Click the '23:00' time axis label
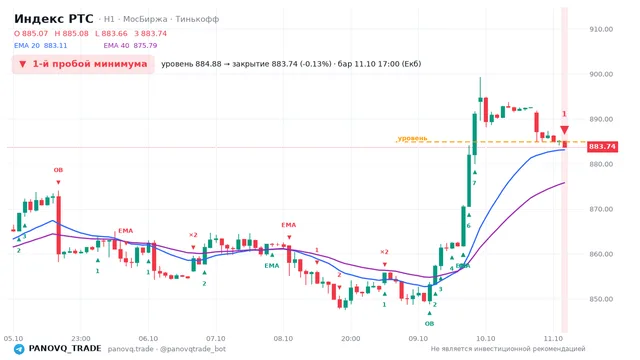Image resolution: width=640 pixels, height=360 pixels. pyautogui.click(x=81, y=338)
